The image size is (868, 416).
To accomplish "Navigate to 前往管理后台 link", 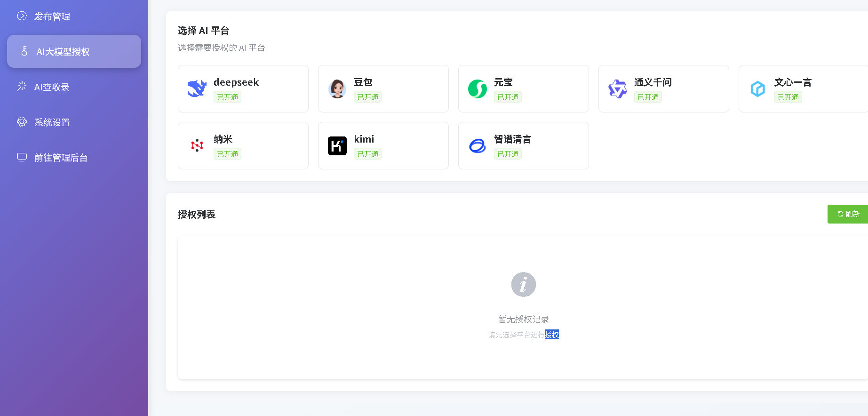I will point(61,158).
